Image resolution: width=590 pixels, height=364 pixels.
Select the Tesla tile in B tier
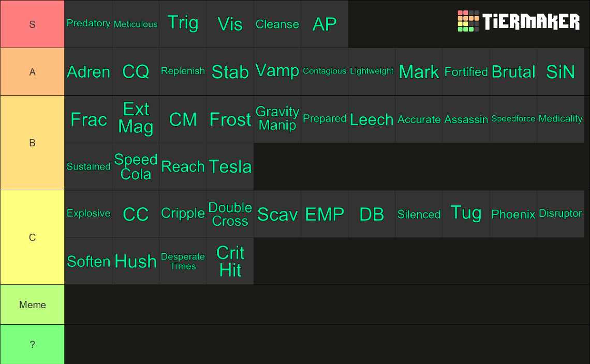[230, 166]
